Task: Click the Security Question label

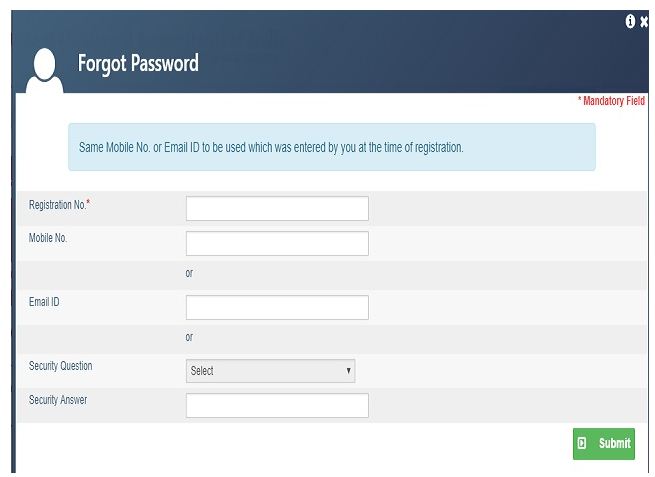Action: click(61, 366)
